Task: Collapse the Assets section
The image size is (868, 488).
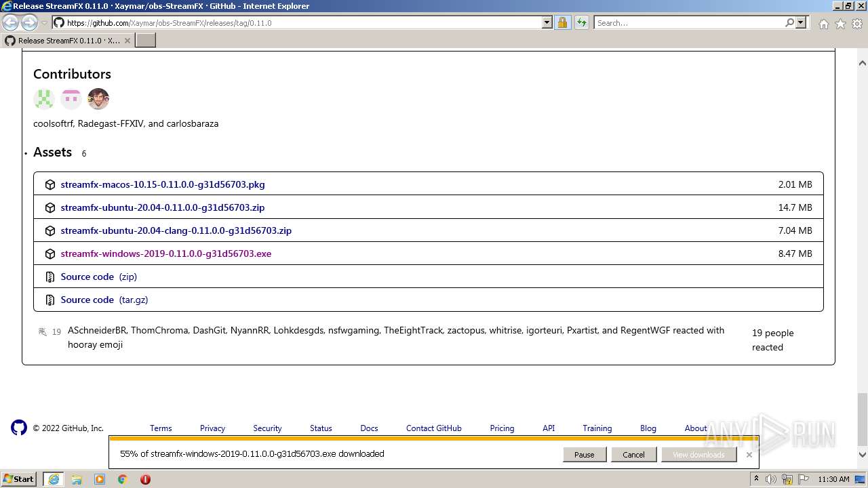Action: (x=52, y=152)
